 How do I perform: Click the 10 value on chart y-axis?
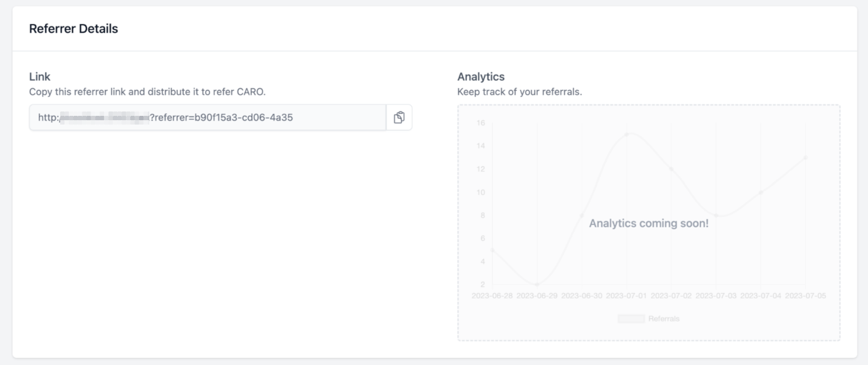(480, 192)
